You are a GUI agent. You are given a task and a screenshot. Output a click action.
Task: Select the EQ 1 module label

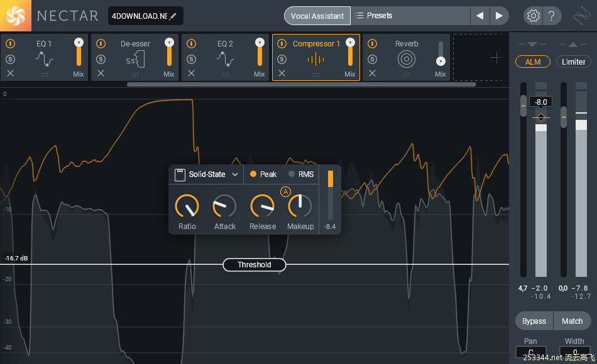coord(44,44)
